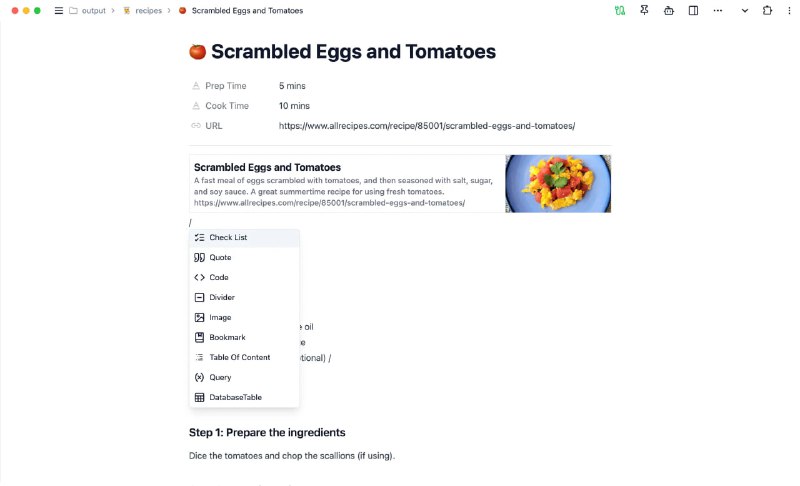Toggle the sidebar hamburger menu icon
Screen dimensions: 800x486
click(x=59, y=10)
